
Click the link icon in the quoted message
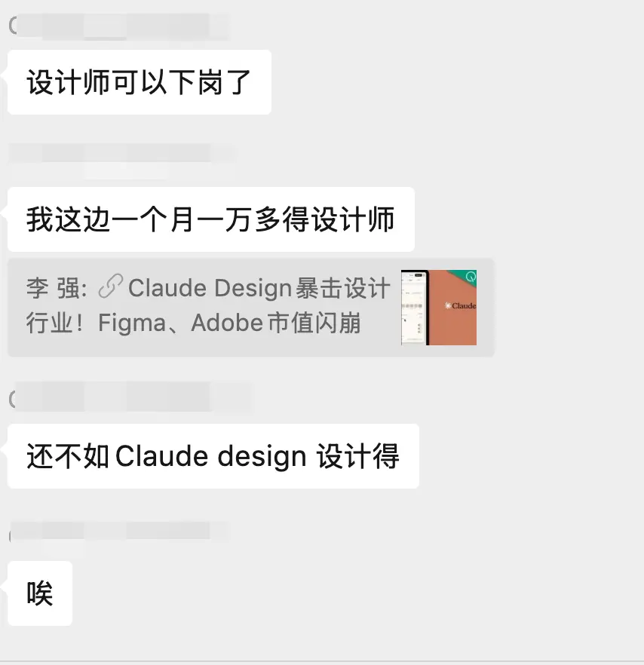(110, 287)
